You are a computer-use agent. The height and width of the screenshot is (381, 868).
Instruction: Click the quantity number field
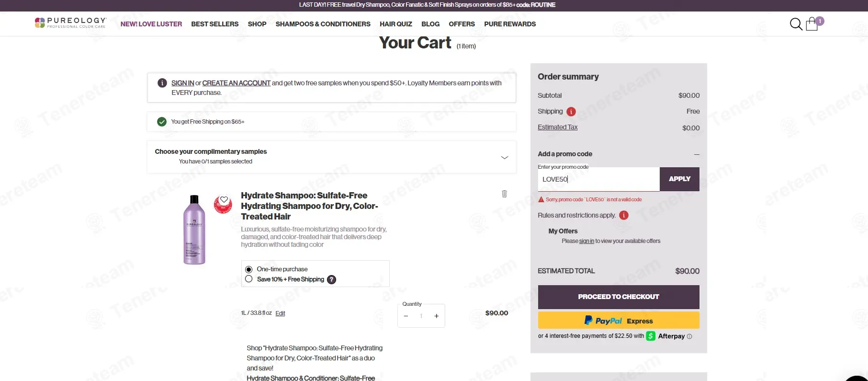coord(421,316)
